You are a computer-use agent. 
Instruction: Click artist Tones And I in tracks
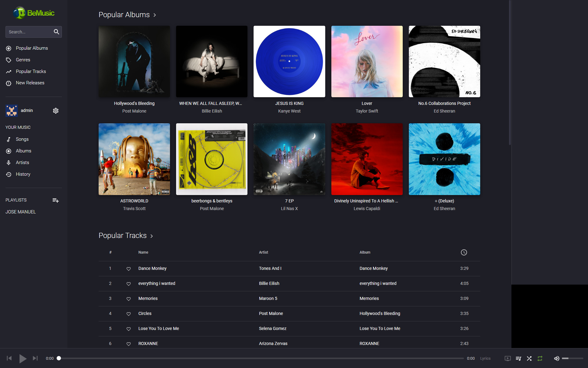[270, 268]
